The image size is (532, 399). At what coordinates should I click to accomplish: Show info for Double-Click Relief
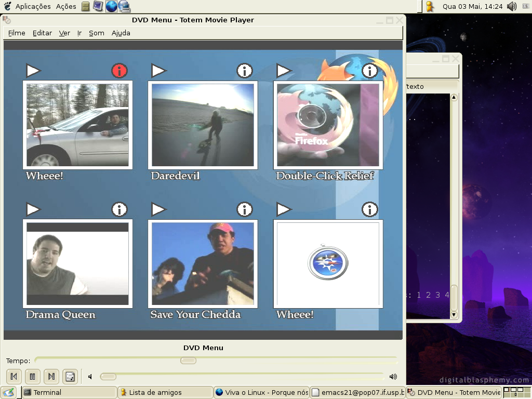tap(370, 71)
